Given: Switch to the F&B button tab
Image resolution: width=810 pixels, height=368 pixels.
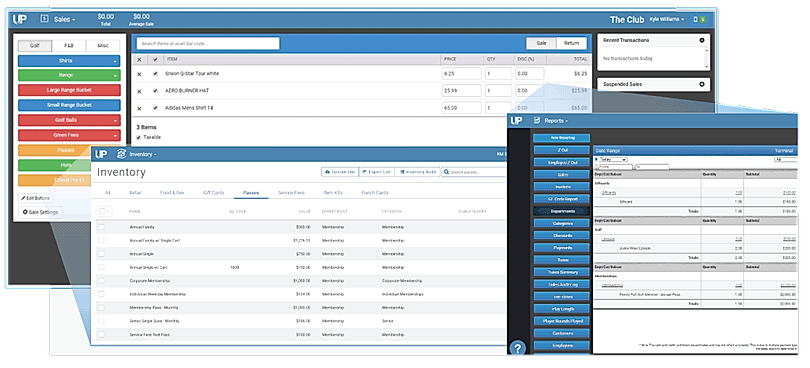Looking at the screenshot, I should (x=69, y=45).
